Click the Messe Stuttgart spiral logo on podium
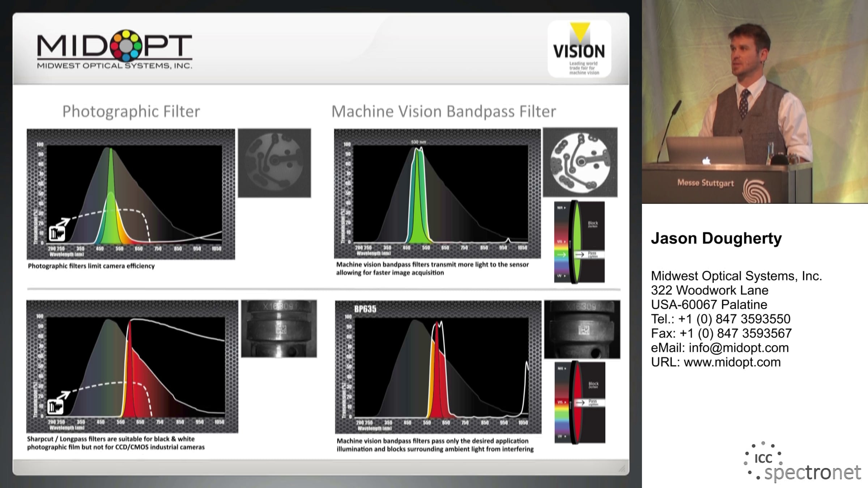Screen dimensions: 868x488 pos(756,191)
